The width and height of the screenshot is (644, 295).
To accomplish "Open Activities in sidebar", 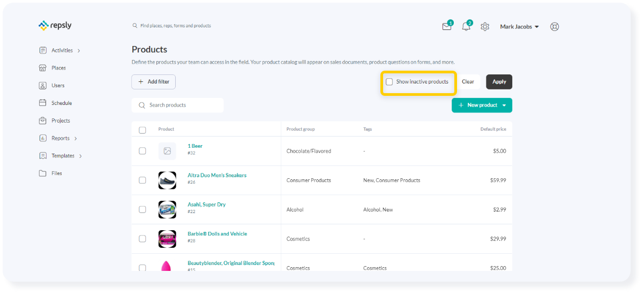I will pyautogui.click(x=62, y=50).
